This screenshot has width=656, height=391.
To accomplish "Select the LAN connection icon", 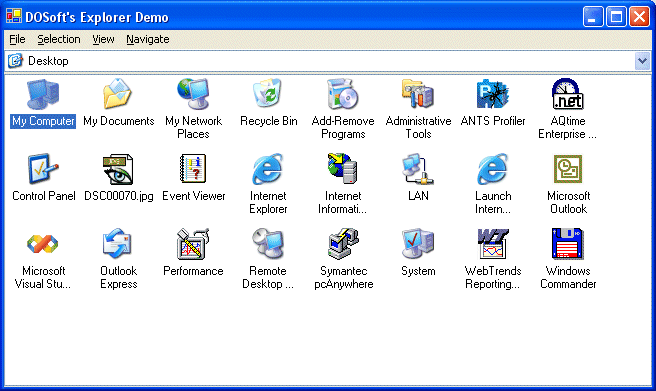I will pos(418,169).
